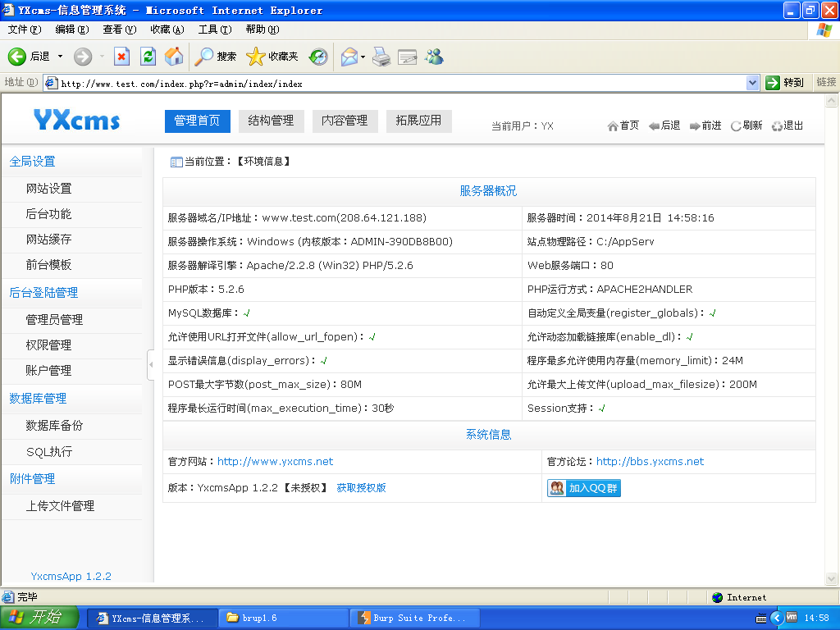
Task: Click the 获取授权版 link
Action: tap(361, 487)
